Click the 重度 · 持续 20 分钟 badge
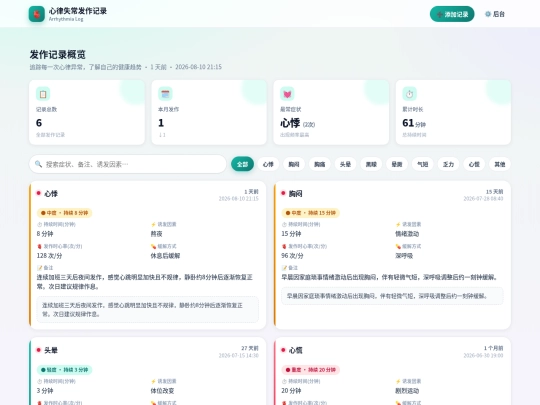This screenshot has height=405, width=540. (x=311, y=370)
